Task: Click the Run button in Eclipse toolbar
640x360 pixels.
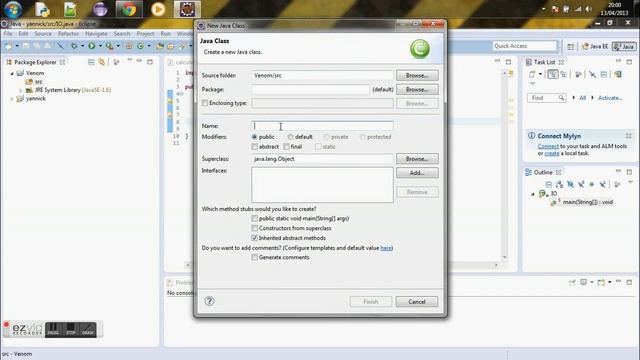Action: [91, 46]
